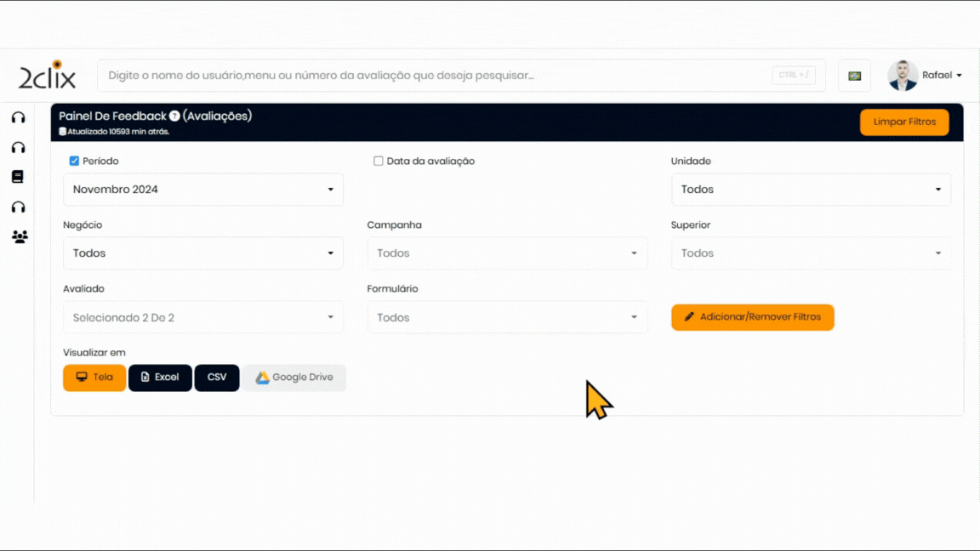Screen dimensions: 980x551
Task: Click the topmost headset icon in sidebar
Action: click(x=18, y=117)
